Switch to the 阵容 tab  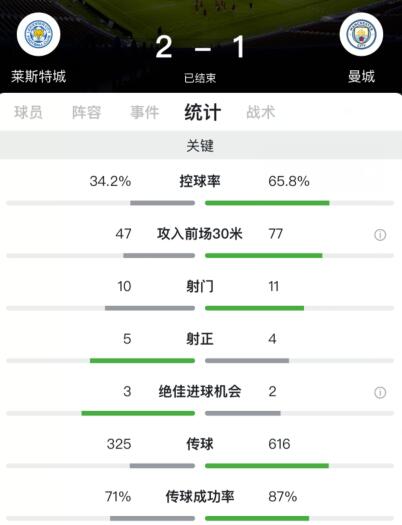coord(87,112)
